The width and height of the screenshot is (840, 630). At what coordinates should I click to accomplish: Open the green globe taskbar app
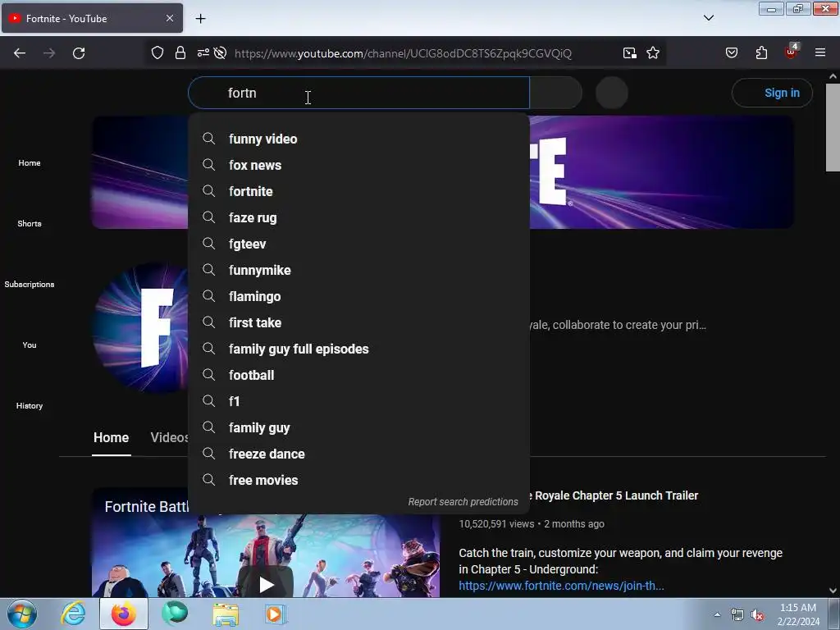(x=175, y=614)
